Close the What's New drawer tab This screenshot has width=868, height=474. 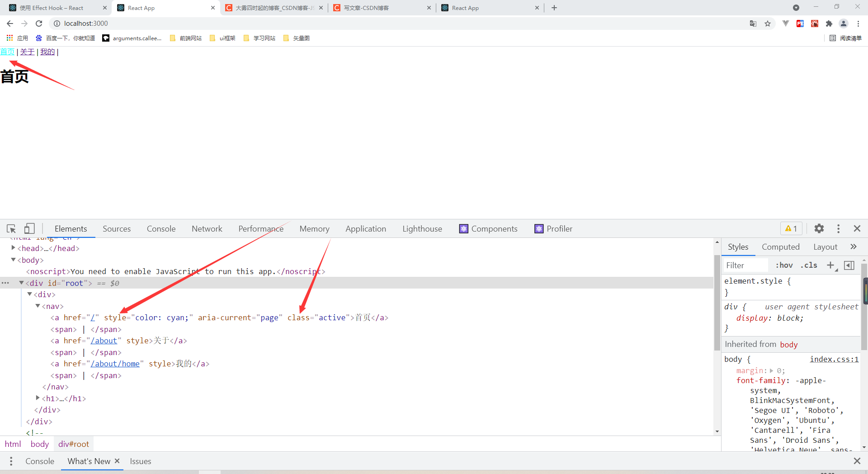[117, 461]
